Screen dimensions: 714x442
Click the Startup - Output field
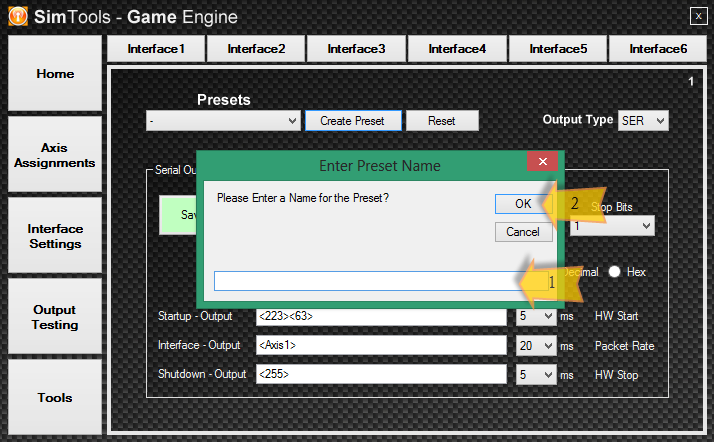pyautogui.click(x=381, y=316)
